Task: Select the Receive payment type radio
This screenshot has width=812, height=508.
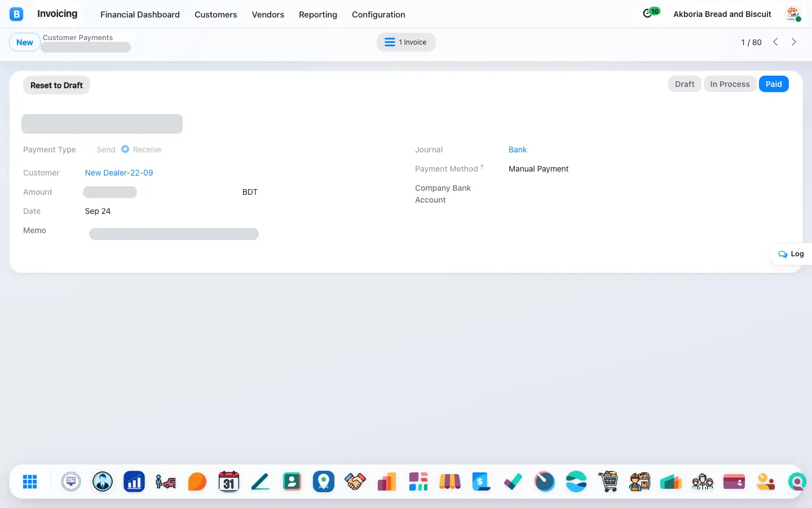Action: (125, 149)
